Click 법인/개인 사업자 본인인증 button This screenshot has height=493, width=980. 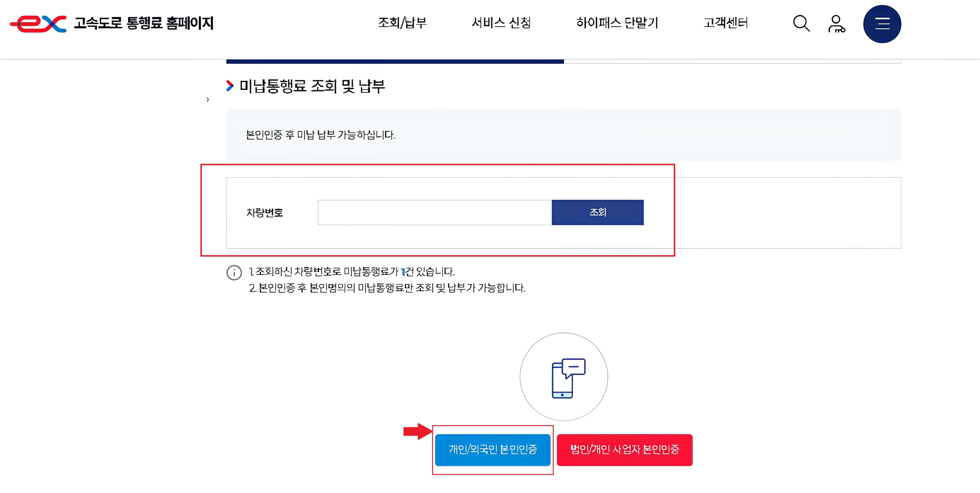tap(624, 450)
